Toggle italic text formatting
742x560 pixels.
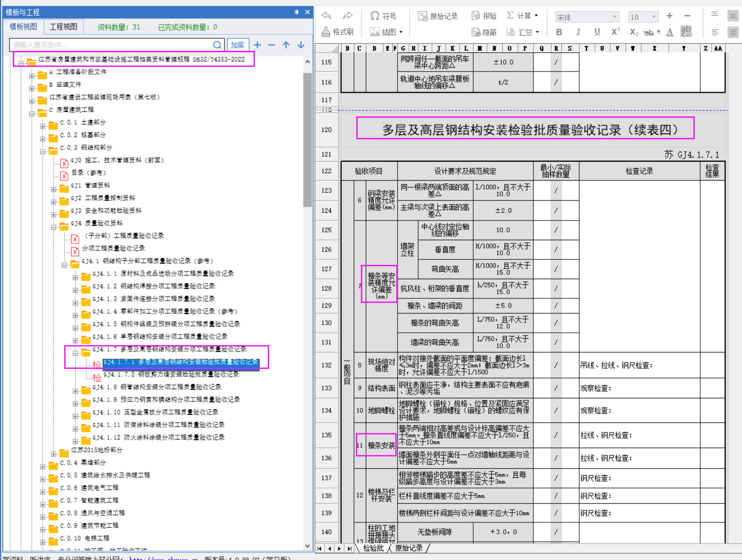click(578, 32)
